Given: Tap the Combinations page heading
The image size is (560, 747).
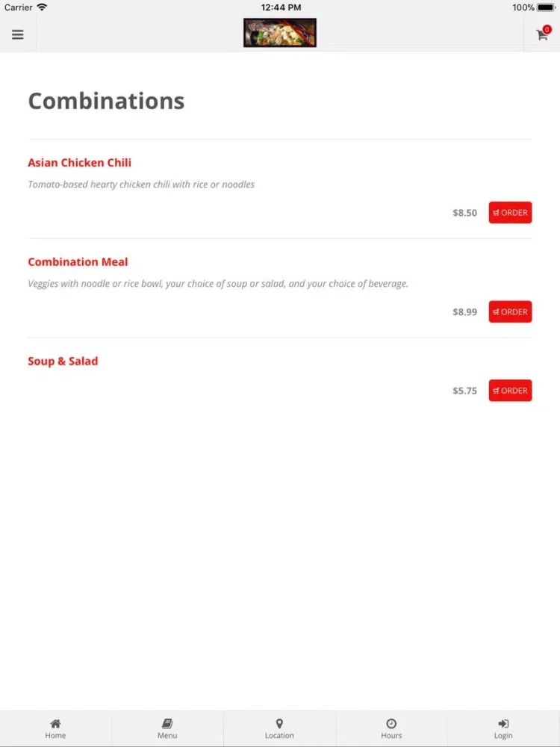Looking at the screenshot, I should (x=106, y=101).
